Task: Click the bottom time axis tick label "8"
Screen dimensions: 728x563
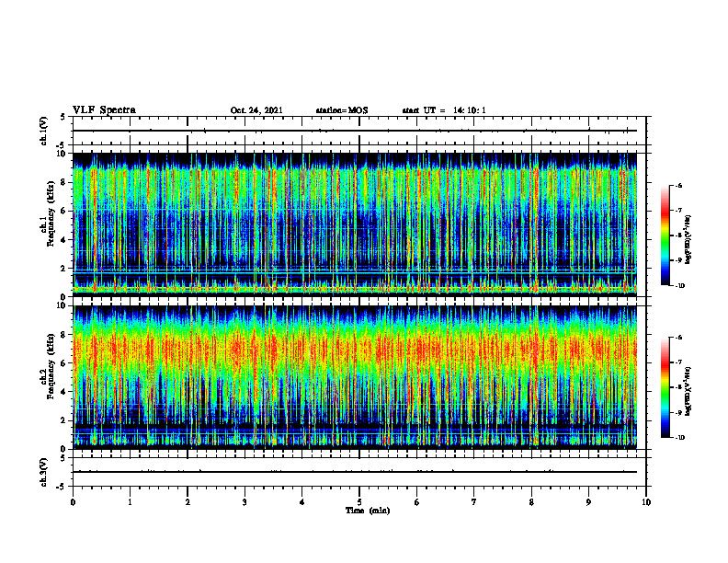Action: point(531,502)
